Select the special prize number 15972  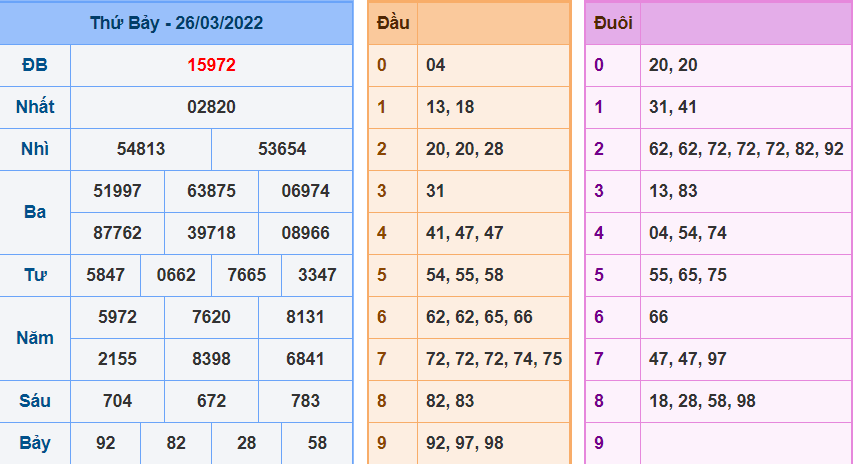click(x=212, y=65)
